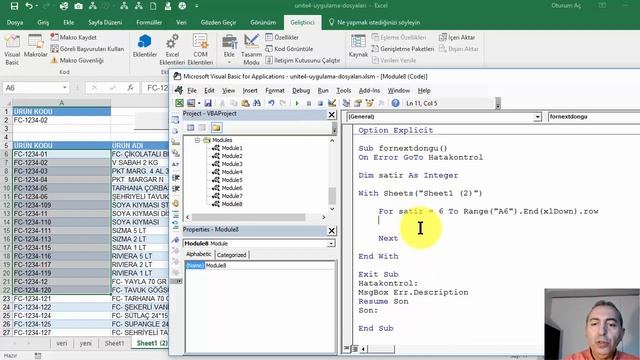
Task: Open the fornextdongu procedure dropdown
Action: pyautogui.click(x=593, y=117)
